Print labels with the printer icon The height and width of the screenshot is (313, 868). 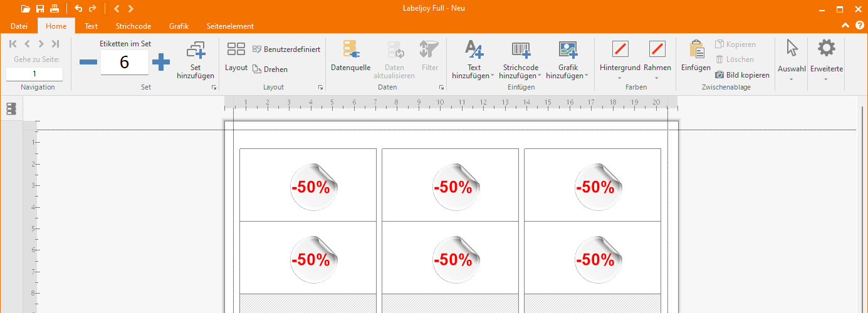55,9
